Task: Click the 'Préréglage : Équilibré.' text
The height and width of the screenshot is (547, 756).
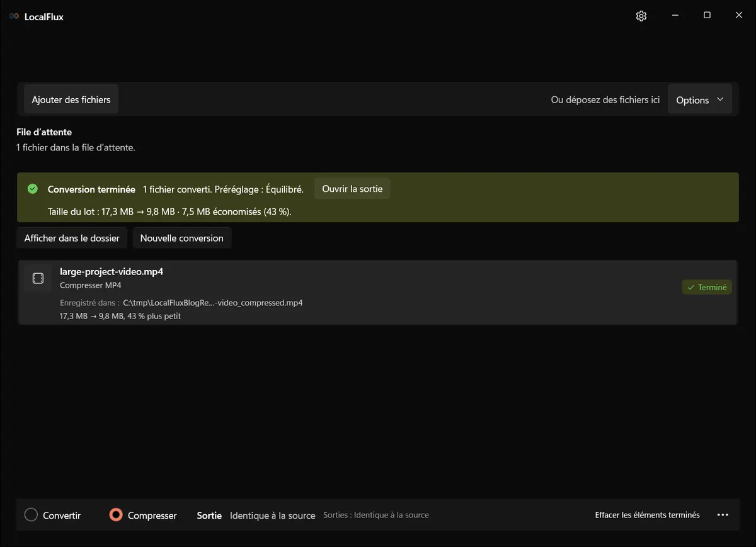Action: 259,189
